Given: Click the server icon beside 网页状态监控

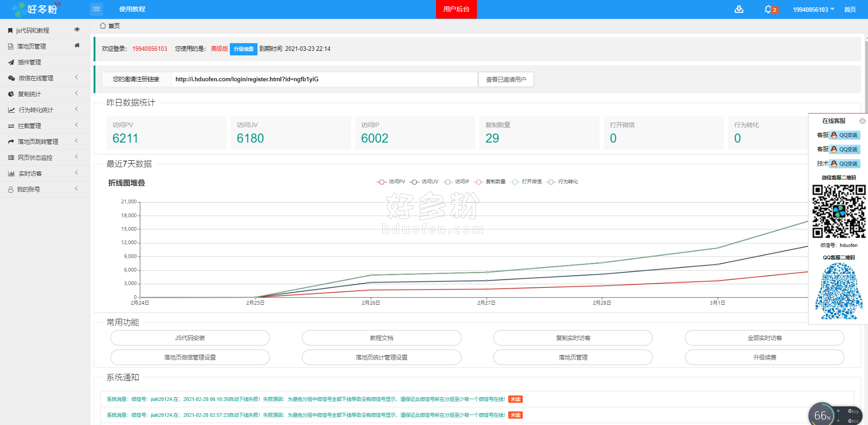Looking at the screenshot, I should (x=11, y=158).
